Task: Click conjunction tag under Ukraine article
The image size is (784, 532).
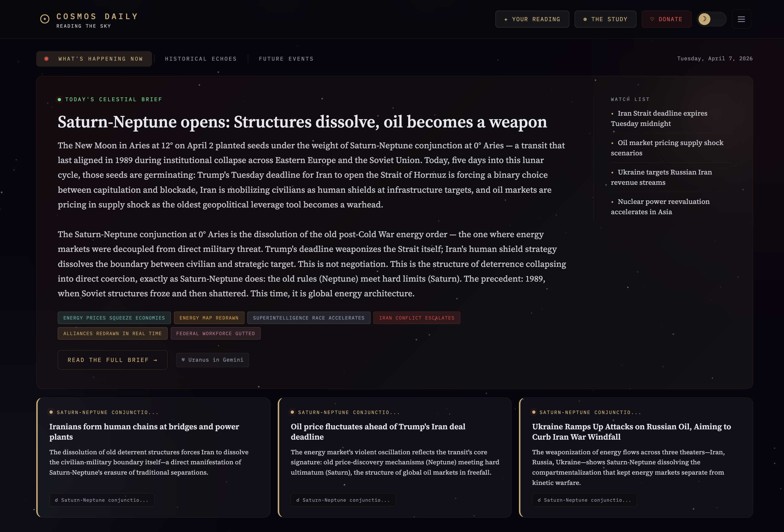Action: (x=584, y=500)
